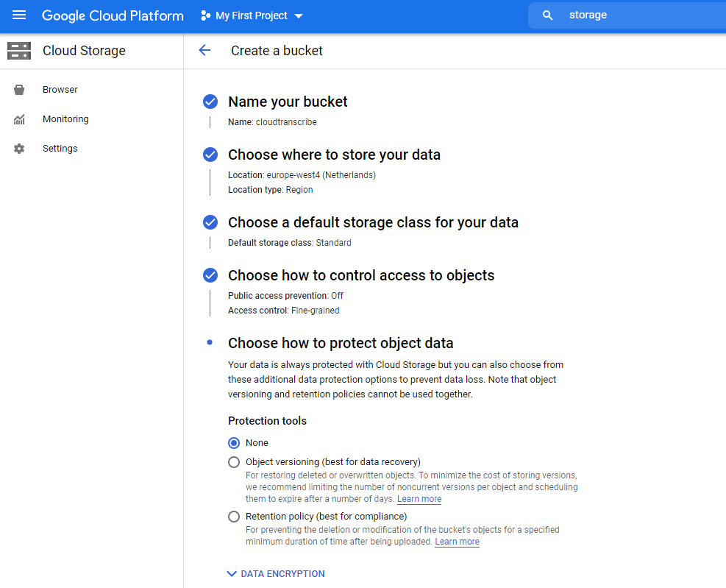Click the checkmark icon beside Name your bucket
726x588 pixels.
pos(210,102)
